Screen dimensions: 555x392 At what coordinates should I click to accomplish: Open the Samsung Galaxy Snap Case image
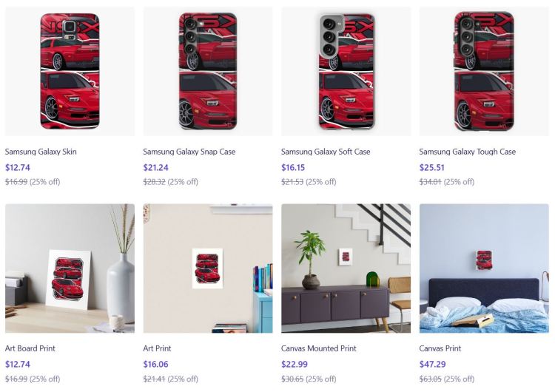207,71
